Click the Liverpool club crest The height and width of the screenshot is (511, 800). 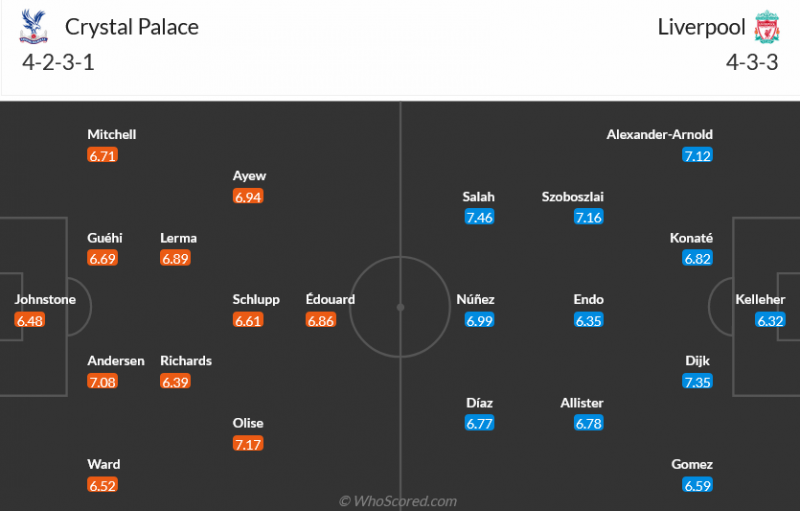coord(767,27)
